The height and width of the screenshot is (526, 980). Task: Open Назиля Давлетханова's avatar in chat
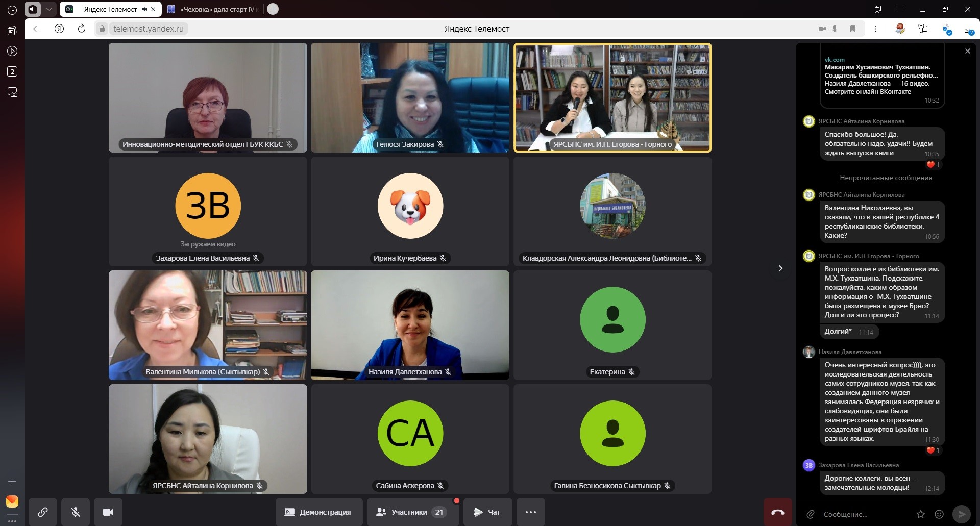(x=809, y=352)
